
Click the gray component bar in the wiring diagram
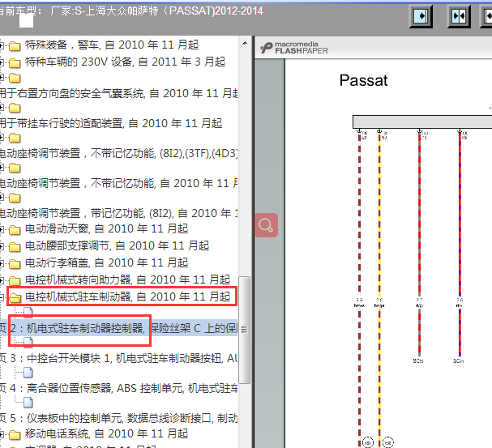pyautogui.click(x=422, y=122)
